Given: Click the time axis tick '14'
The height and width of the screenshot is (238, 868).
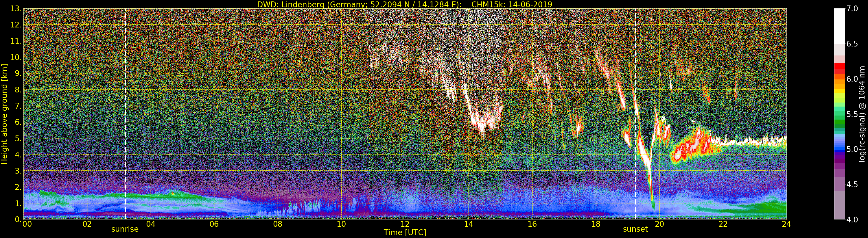Looking at the screenshot, I should (468, 224).
